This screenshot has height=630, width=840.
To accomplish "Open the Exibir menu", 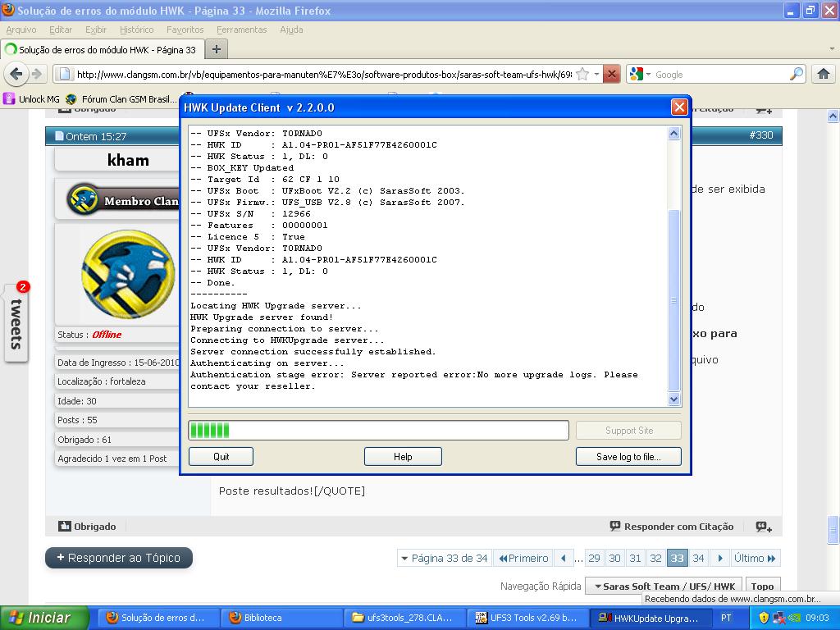I will point(96,30).
